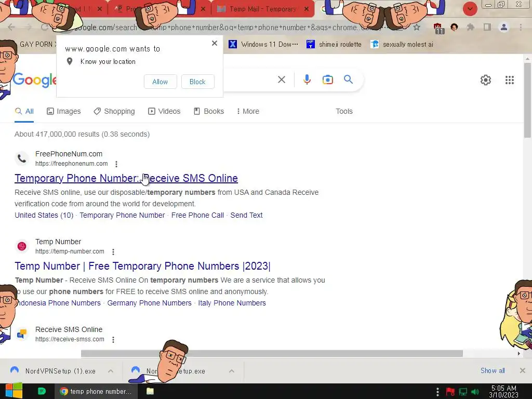Open the Send Text sublink
532x399 pixels.
(246, 215)
